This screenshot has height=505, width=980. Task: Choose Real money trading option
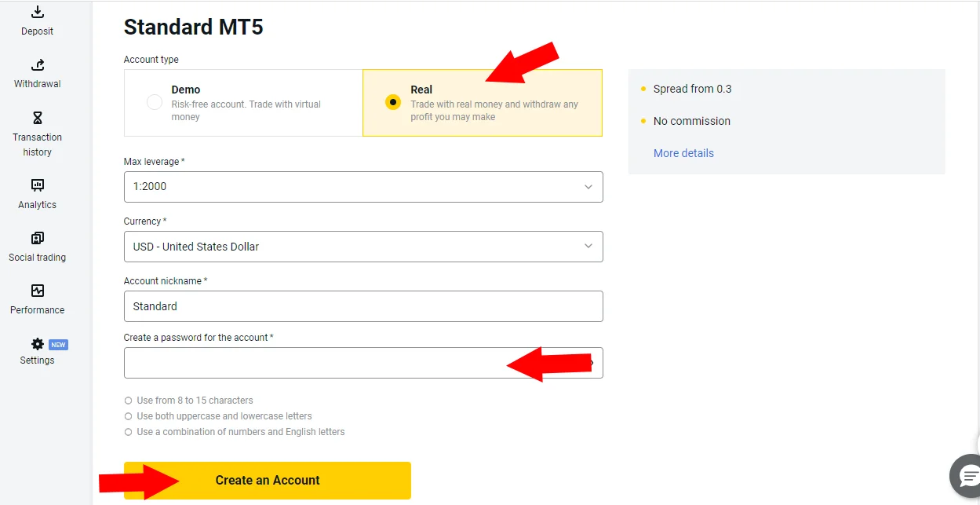[x=421, y=89]
